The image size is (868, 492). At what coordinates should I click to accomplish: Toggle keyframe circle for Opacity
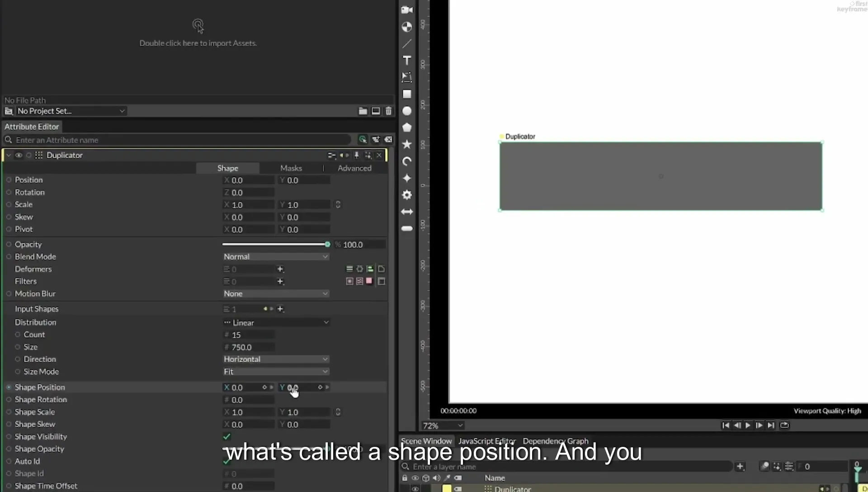point(9,244)
